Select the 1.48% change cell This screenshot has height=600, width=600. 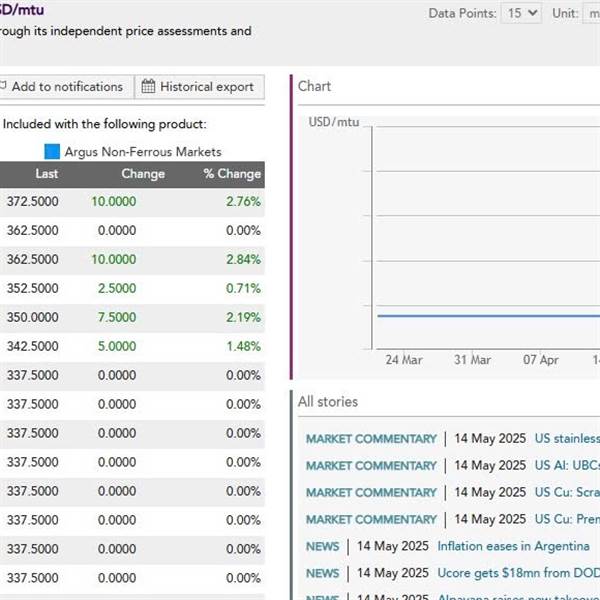(243, 346)
